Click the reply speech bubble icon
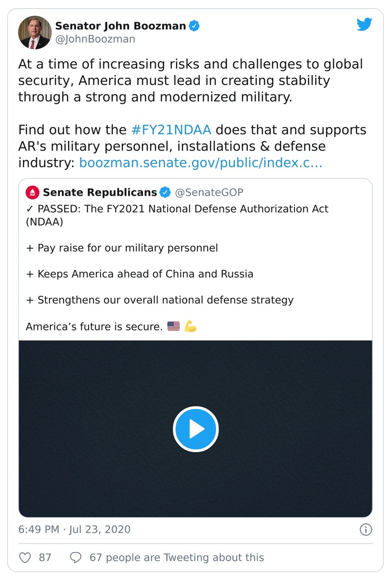The width and height of the screenshot is (392, 584). [76, 558]
